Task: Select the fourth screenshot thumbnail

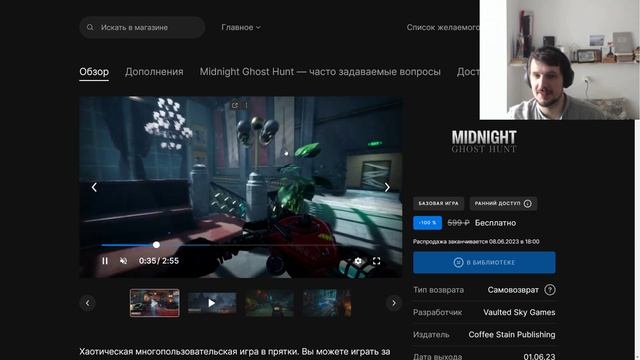Action: pyautogui.click(x=327, y=303)
